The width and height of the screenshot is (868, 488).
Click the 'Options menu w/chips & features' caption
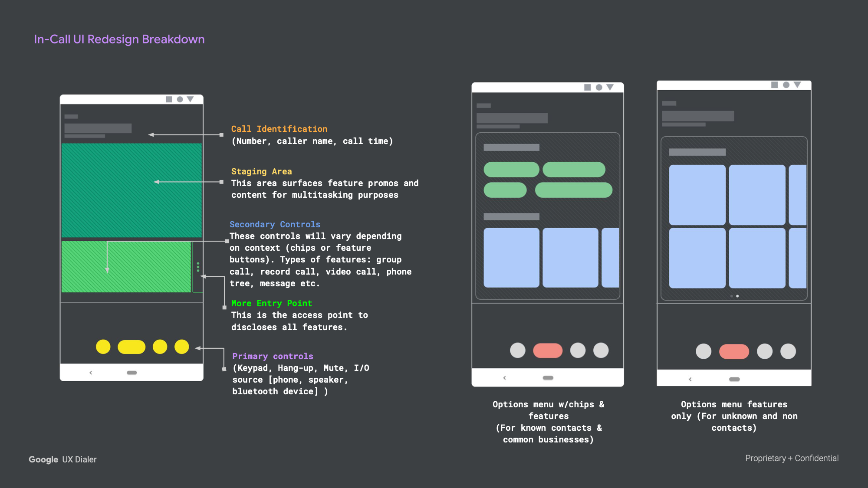click(x=548, y=410)
